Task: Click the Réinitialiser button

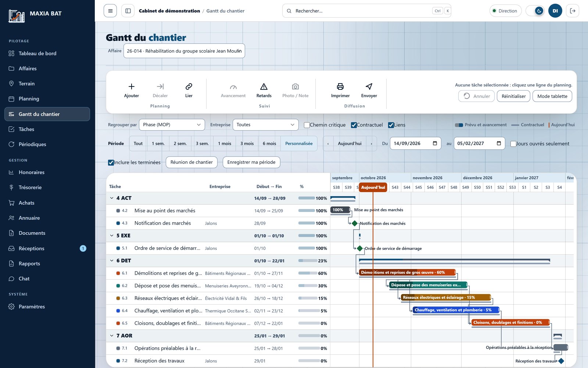Action: [x=513, y=96]
